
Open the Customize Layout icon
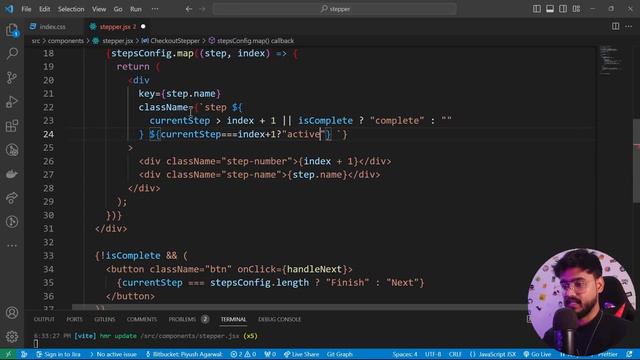pos(576,9)
